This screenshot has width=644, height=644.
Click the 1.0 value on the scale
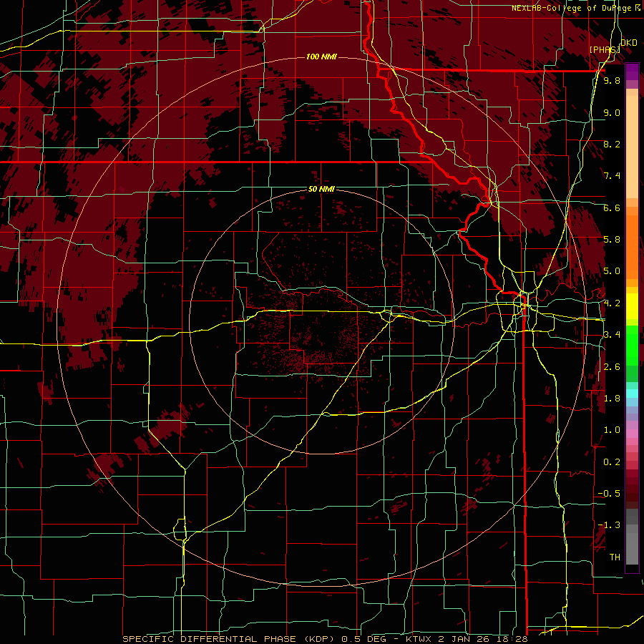click(x=612, y=430)
